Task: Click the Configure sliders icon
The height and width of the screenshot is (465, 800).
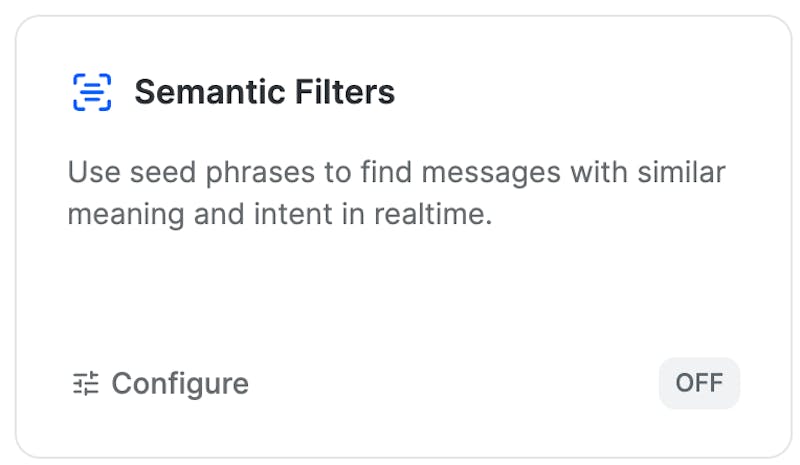Action: pos(86,383)
